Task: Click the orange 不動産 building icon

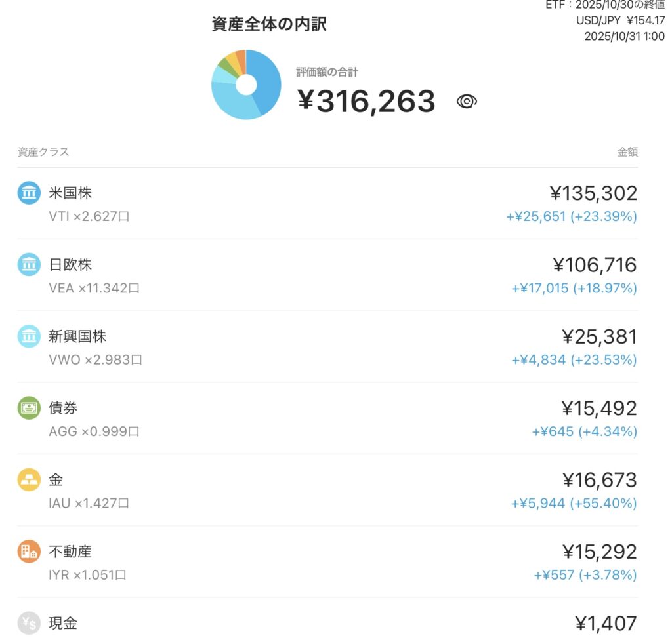Action: pos(29,551)
